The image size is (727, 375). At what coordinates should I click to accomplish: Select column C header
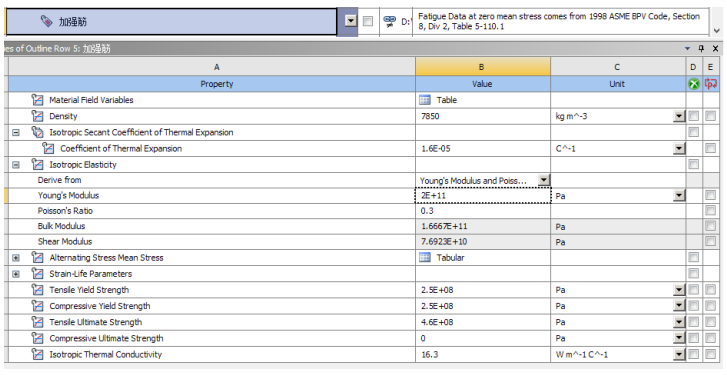coord(618,67)
